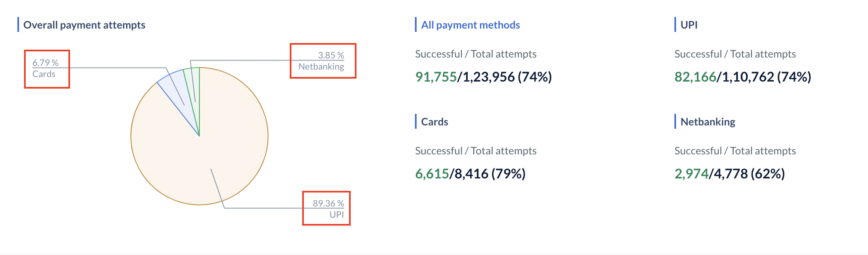
Task: Click the Overall payment attempts heading
Action: point(84,25)
